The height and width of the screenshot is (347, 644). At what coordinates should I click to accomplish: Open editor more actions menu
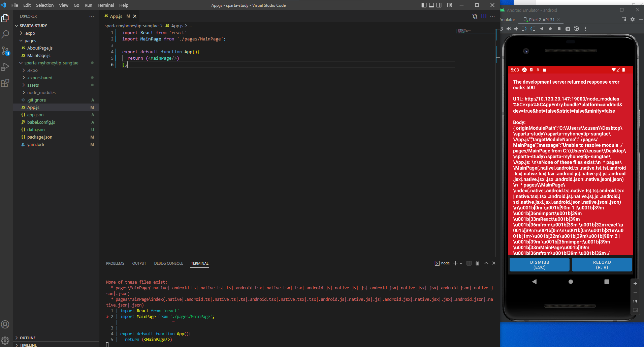click(492, 16)
